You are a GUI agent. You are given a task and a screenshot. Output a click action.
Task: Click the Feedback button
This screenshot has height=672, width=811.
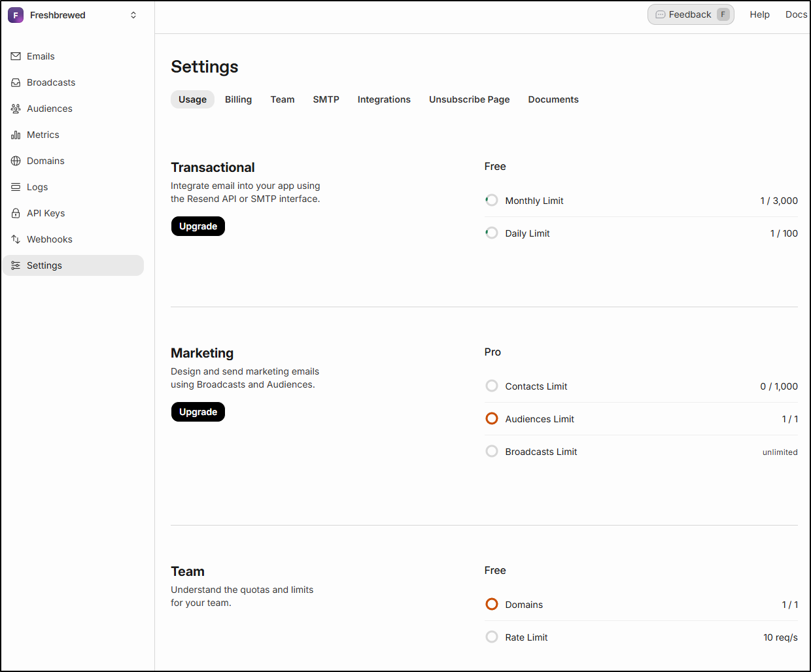(691, 14)
